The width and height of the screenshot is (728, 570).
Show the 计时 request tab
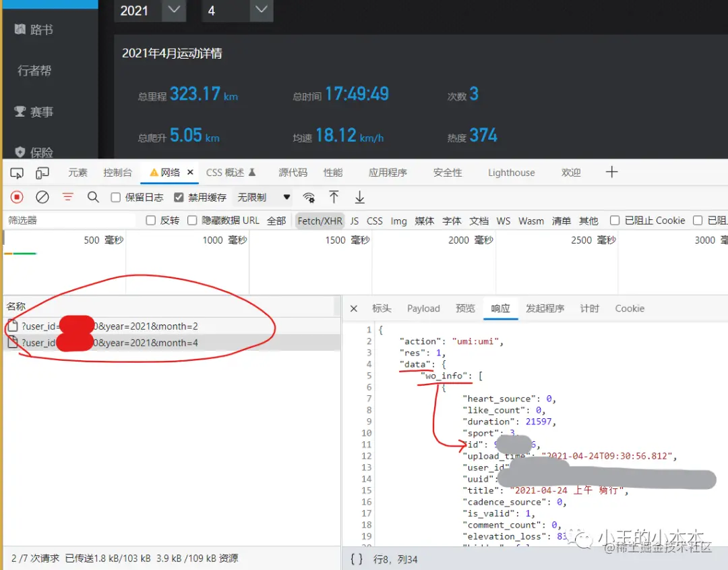pos(590,308)
